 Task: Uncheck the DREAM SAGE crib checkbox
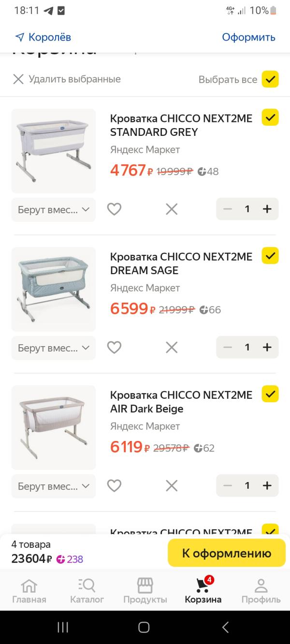pyautogui.click(x=270, y=256)
